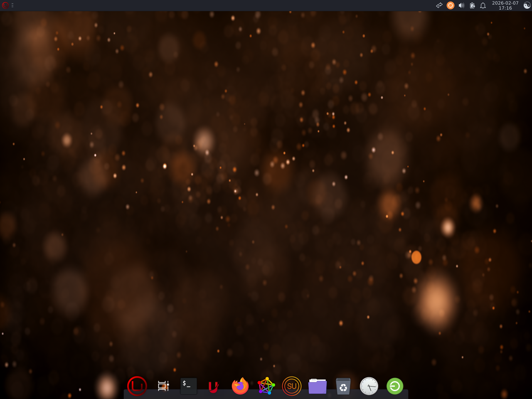Launch Firefox from the dock
The width and height of the screenshot is (532, 399).
(240, 386)
